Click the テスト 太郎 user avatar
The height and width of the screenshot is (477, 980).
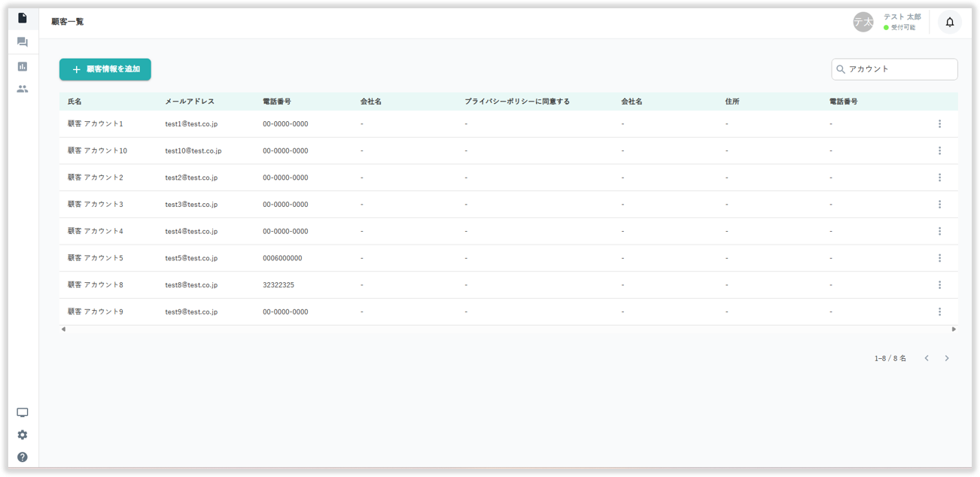coord(863,23)
